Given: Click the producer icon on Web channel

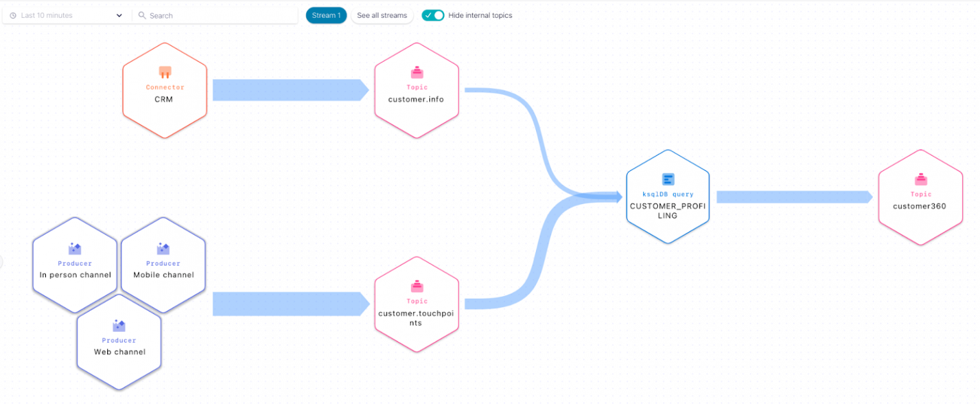Looking at the screenshot, I should tap(119, 325).
